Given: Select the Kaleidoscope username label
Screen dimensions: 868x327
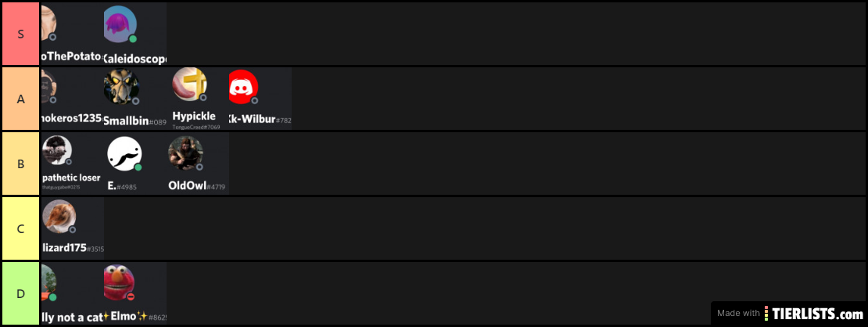Looking at the screenshot, I should point(135,57).
